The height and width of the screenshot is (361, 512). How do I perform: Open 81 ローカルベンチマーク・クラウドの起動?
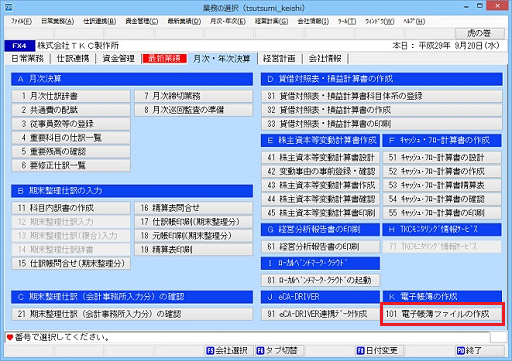321,280
